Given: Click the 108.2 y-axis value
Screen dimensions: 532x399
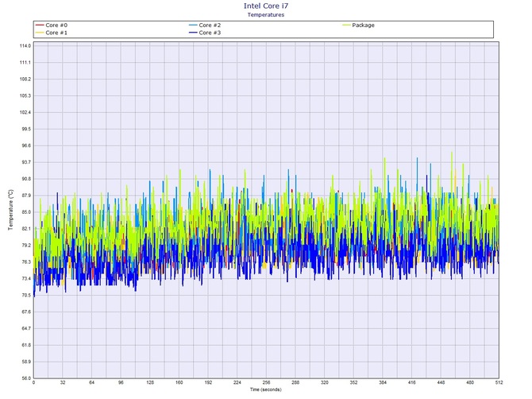Looking at the screenshot, I should pos(25,79).
